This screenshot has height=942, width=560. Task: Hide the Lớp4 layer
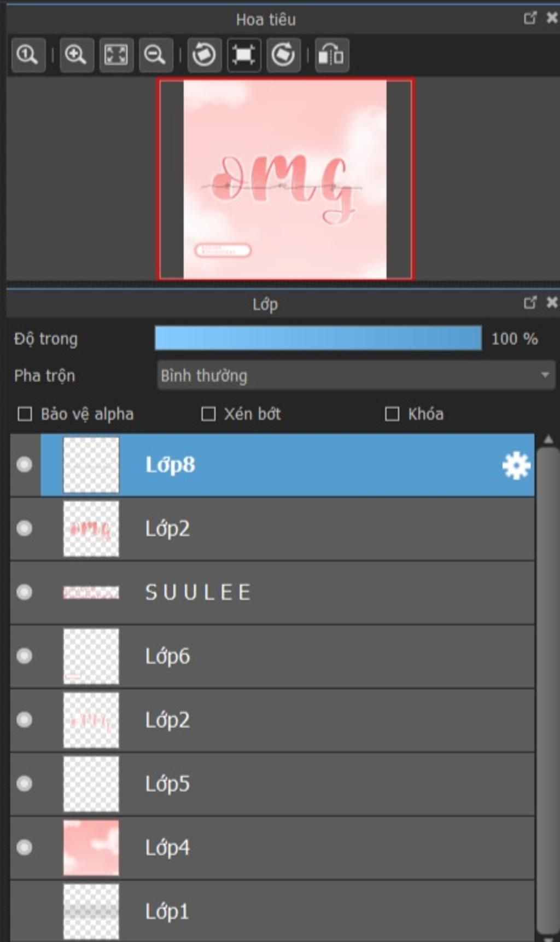click(24, 847)
